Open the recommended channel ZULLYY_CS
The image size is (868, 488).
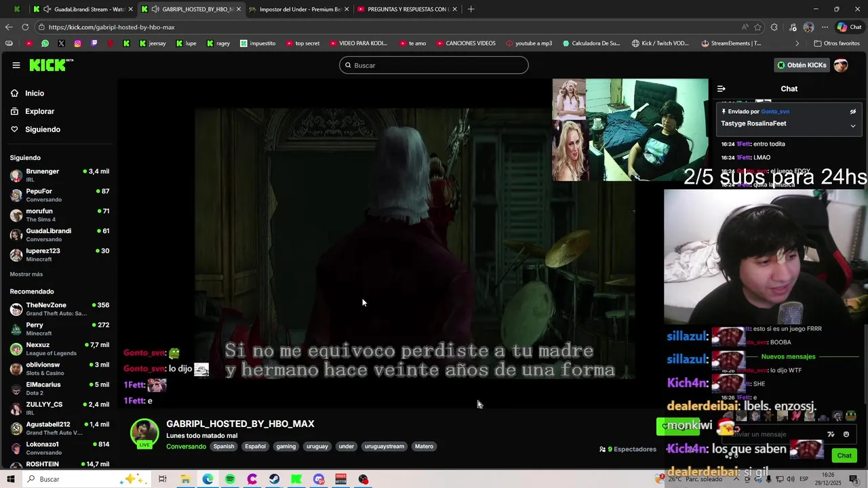(60, 408)
